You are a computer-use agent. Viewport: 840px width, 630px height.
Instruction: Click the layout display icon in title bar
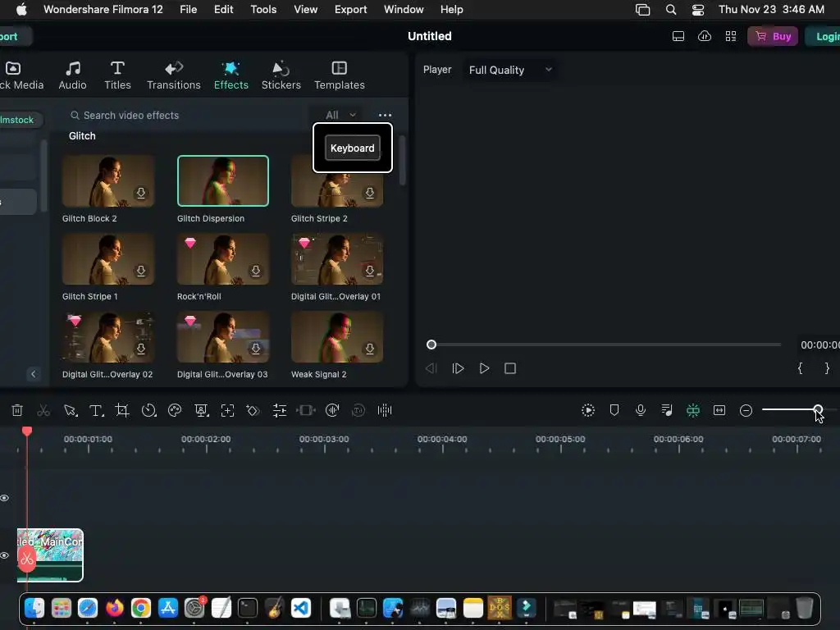click(x=678, y=36)
